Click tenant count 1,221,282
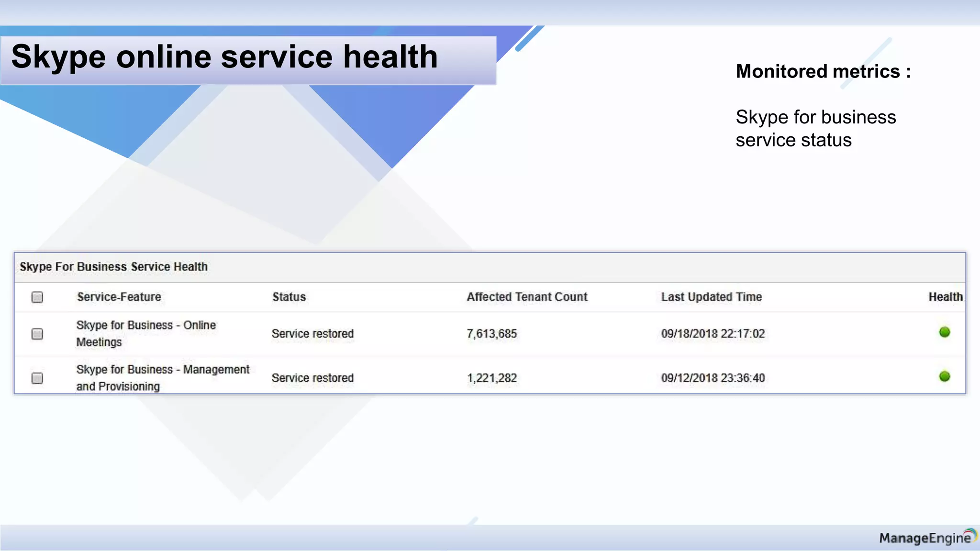Screen dimensions: 980x551 coord(492,378)
